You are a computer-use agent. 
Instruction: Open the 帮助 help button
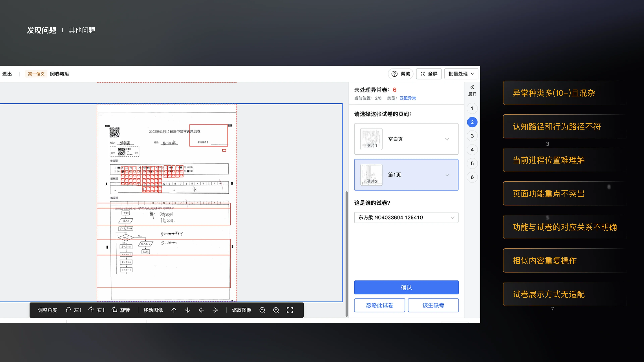pos(400,74)
